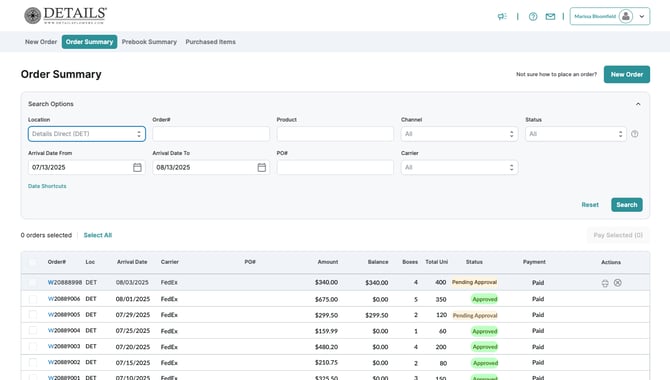Check the box for order W20889002
Viewport: 670px width, 380px height.
32,362
